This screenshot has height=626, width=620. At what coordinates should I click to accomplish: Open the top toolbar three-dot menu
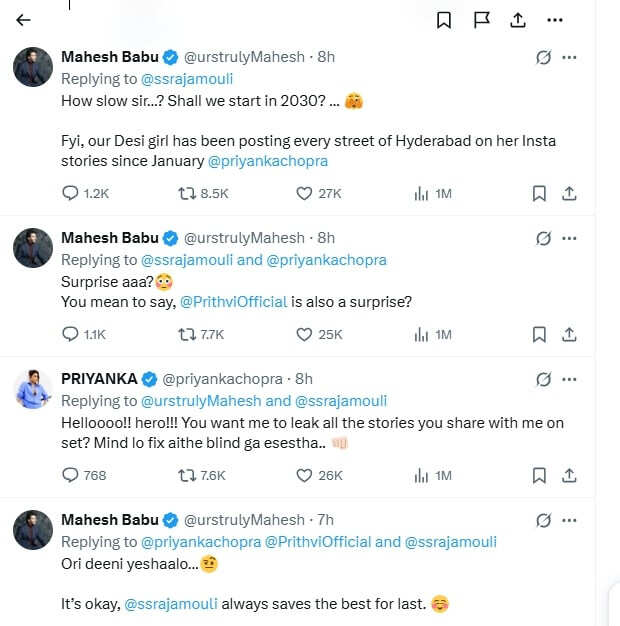[x=555, y=20]
